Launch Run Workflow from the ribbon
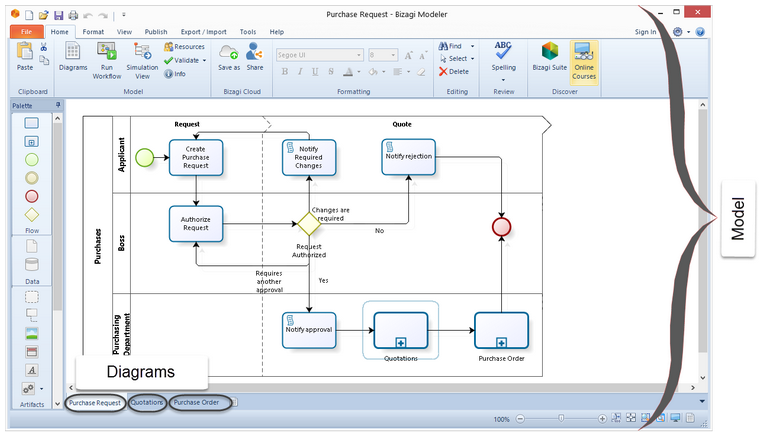 coord(107,61)
